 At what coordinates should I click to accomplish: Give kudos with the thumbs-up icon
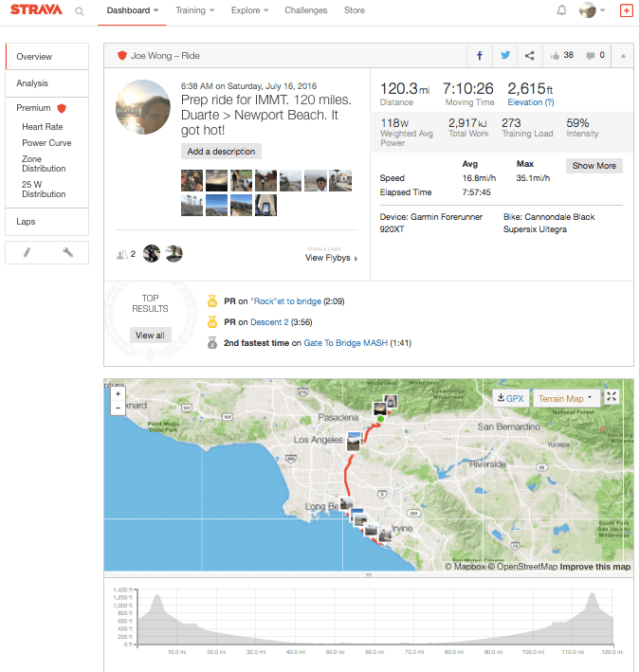click(x=555, y=56)
